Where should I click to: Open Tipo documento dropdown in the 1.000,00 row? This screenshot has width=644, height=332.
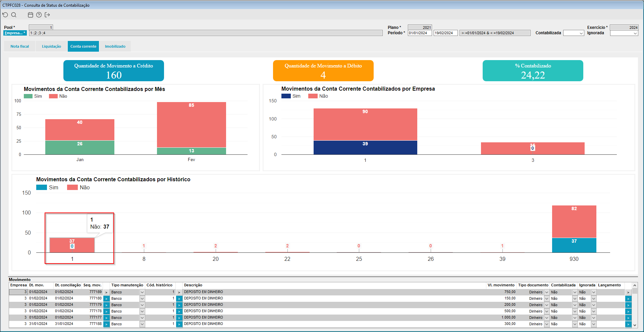(x=547, y=318)
